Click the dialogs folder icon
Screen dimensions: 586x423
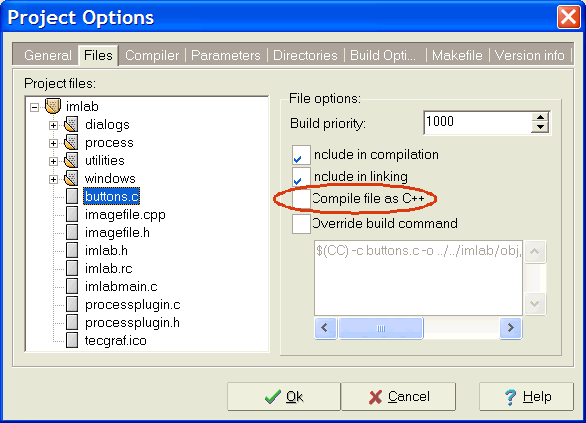tap(71, 124)
